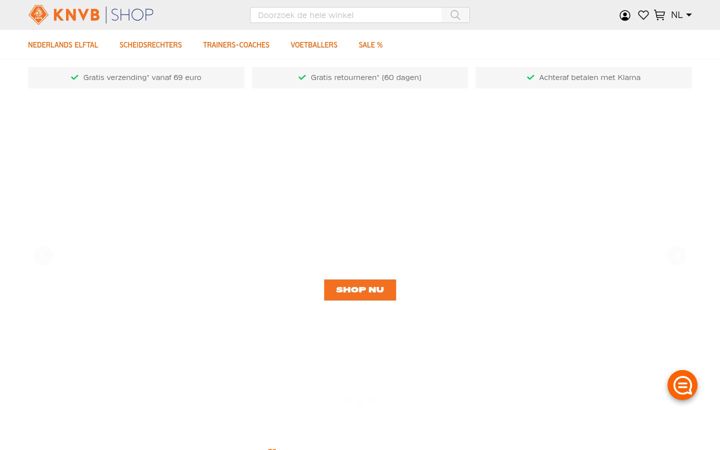Open the shopping cart icon
This screenshot has height=450, width=720.
pos(659,15)
